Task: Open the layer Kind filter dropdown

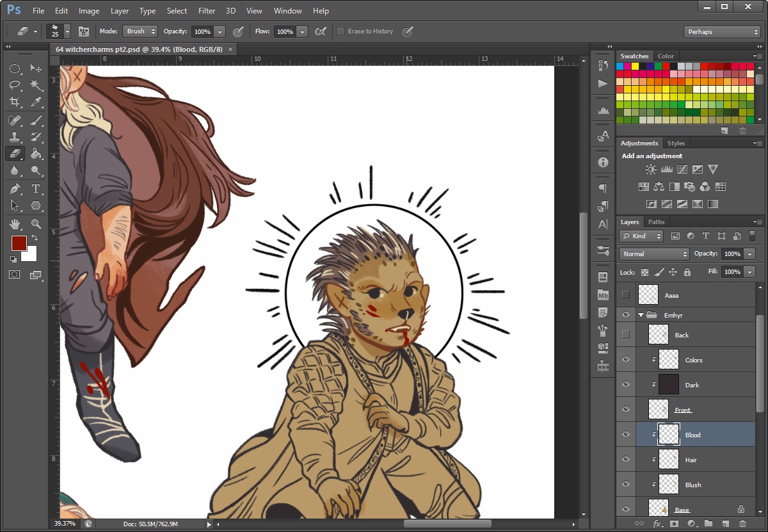Action: [x=643, y=236]
